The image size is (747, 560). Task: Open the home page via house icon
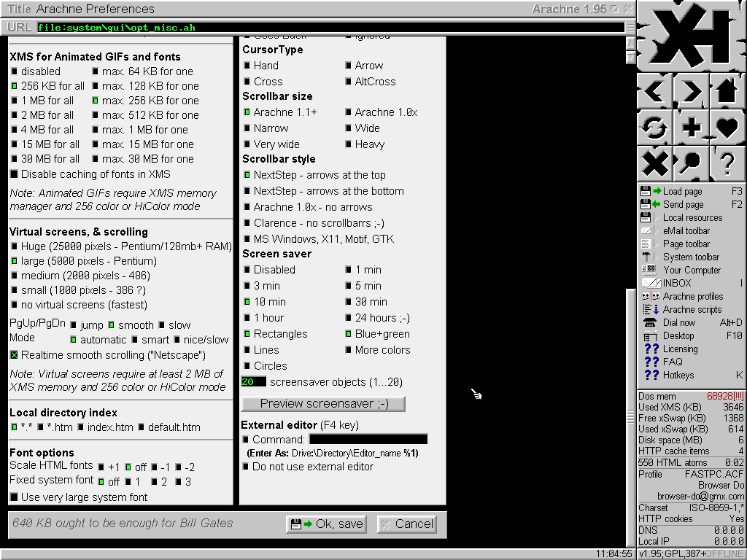click(727, 90)
